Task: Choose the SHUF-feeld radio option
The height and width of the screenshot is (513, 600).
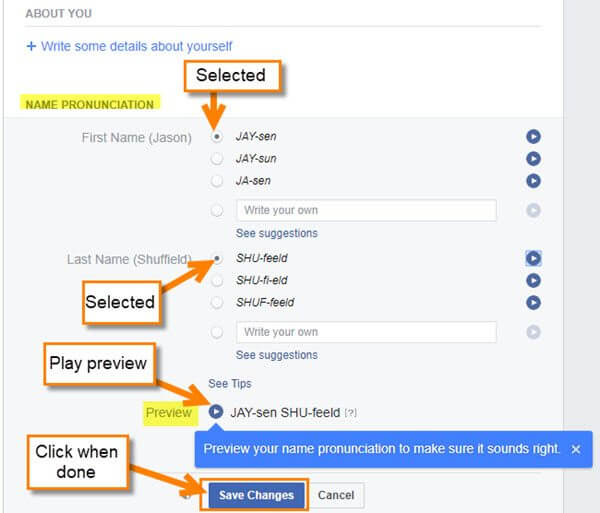Action: point(217,303)
